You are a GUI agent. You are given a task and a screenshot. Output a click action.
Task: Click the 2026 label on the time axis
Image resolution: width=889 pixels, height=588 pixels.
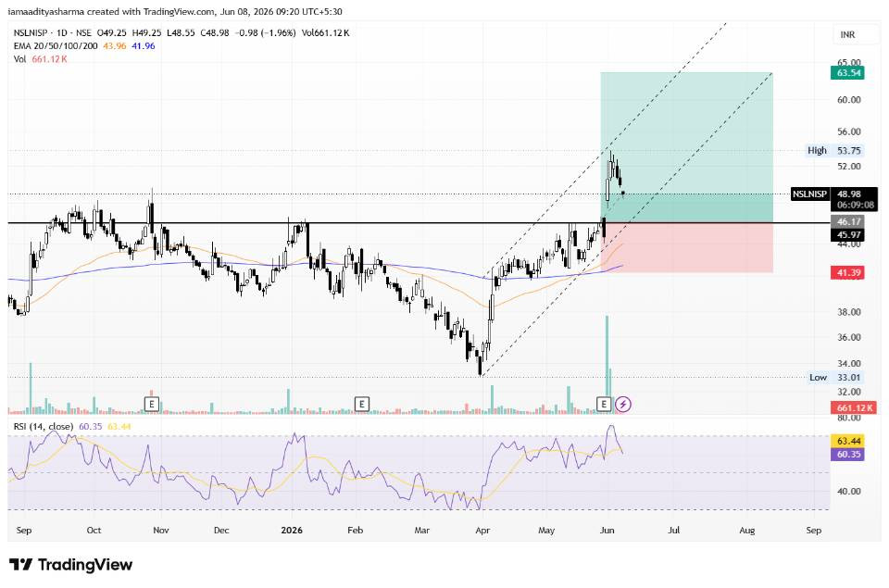coord(292,531)
